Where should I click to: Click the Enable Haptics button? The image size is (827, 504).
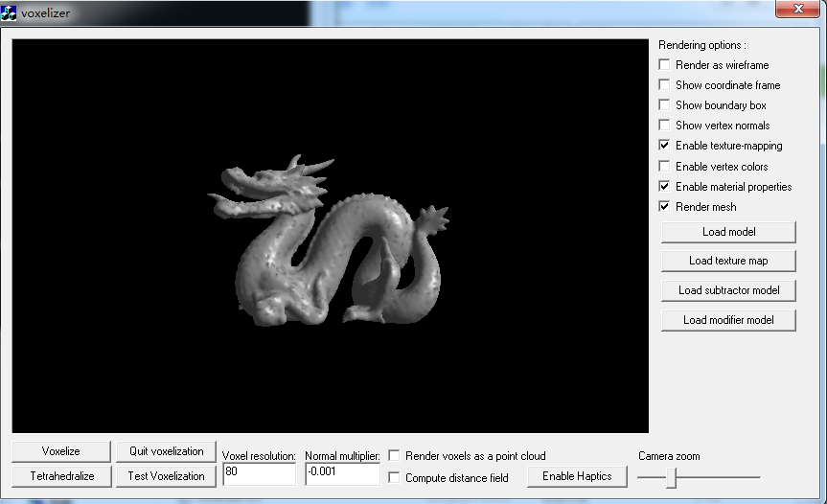(577, 476)
